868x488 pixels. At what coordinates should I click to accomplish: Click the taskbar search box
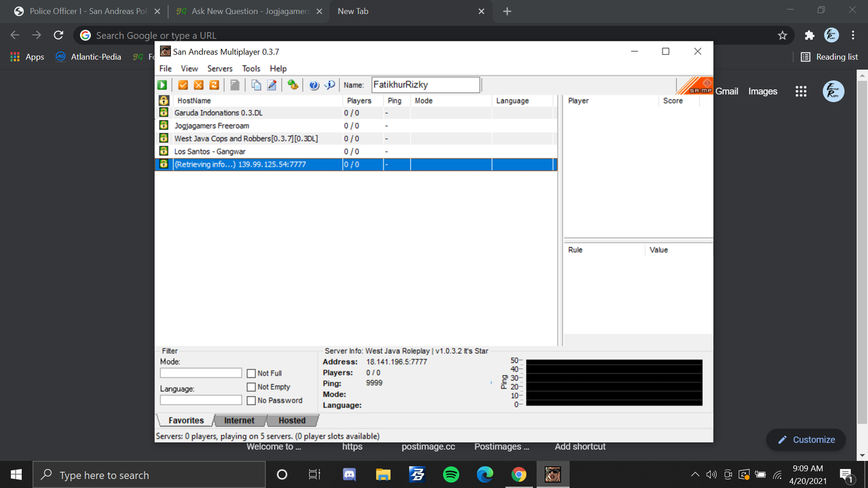pyautogui.click(x=149, y=474)
